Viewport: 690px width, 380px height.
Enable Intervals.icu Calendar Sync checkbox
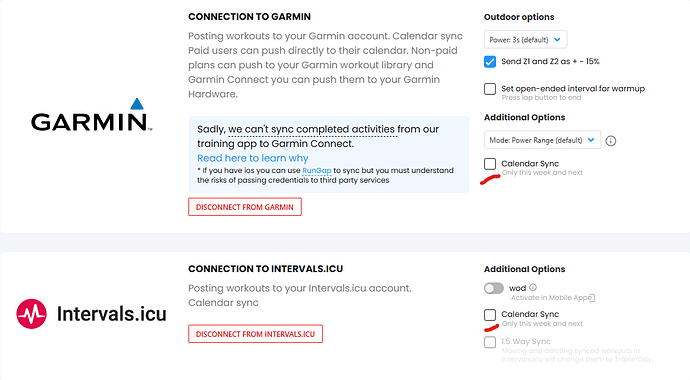click(x=490, y=315)
